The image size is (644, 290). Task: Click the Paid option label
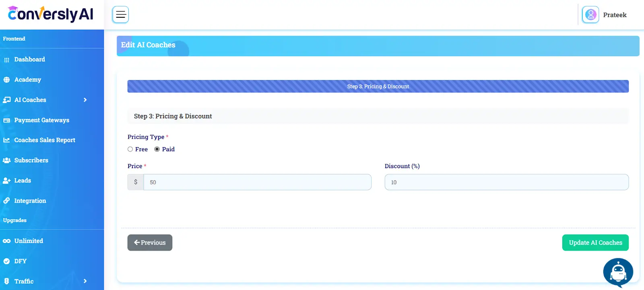point(168,149)
